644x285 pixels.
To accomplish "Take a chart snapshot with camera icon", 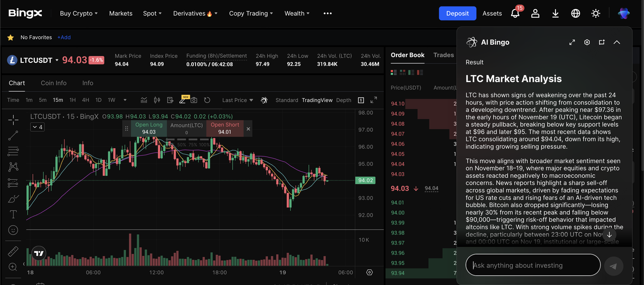I will [194, 100].
